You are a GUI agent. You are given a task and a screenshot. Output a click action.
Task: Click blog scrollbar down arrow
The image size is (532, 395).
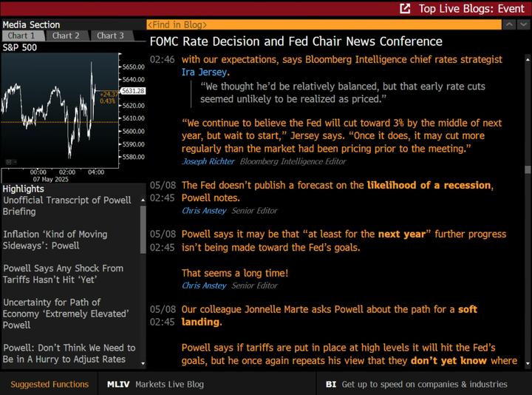tap(526, 365)
